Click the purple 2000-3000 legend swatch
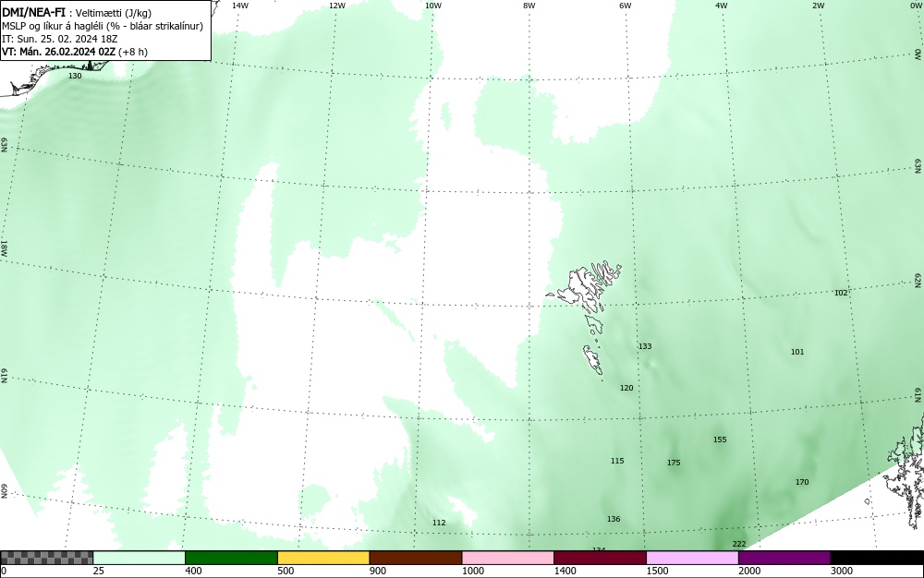The width and height of the screenshot is (924, 578). (784, 558)
